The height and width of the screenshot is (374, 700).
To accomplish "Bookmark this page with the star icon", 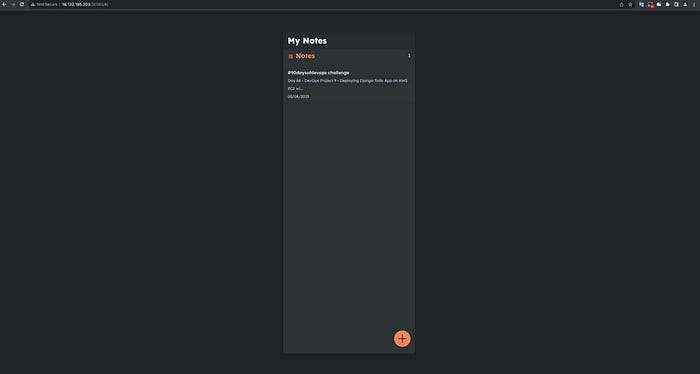I will tap(630, 4).
